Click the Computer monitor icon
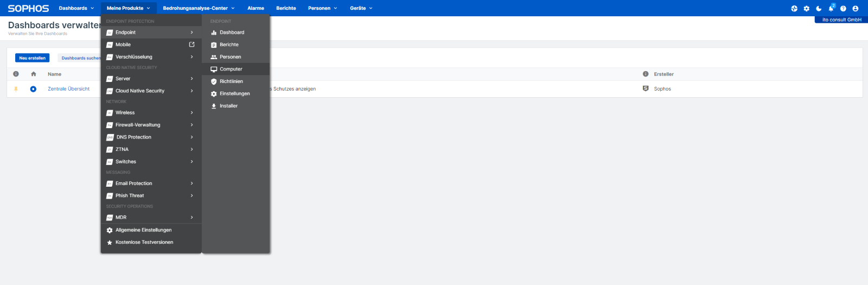Viewport: 868px width, 285px height. coord(214,69)
